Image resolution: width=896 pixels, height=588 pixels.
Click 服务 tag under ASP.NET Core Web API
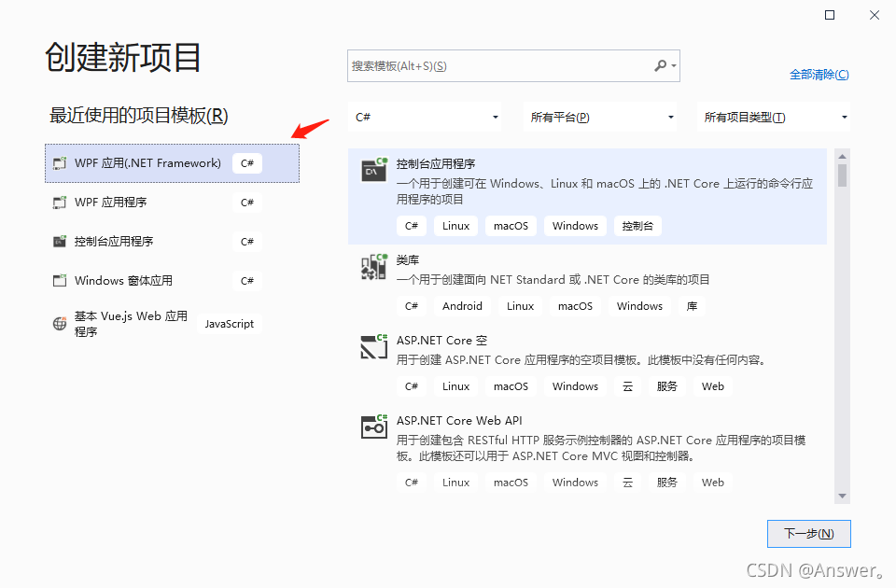click(666, 483)
